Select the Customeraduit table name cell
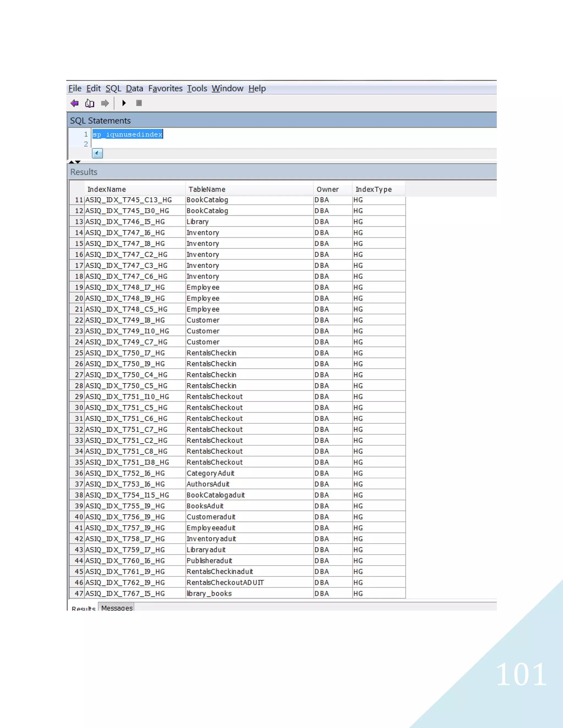 pyautogui.click(x=249, y=517)
